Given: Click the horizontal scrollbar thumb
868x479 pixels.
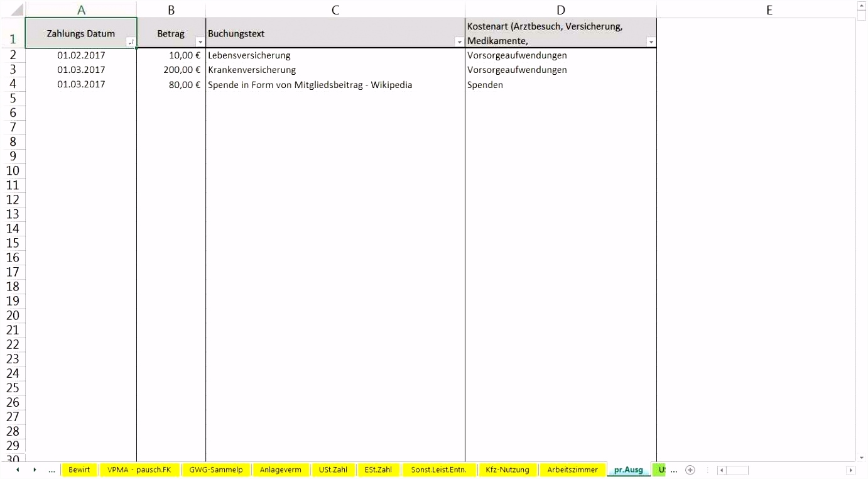Looking at the screenshot, I should (x=737, y=470).
